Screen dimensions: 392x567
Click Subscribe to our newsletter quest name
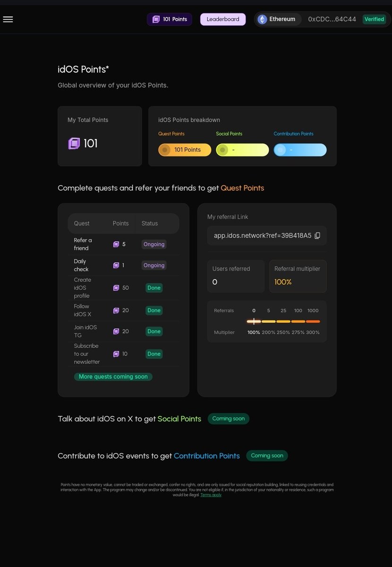pyautogui.click(x=87, y=354)
